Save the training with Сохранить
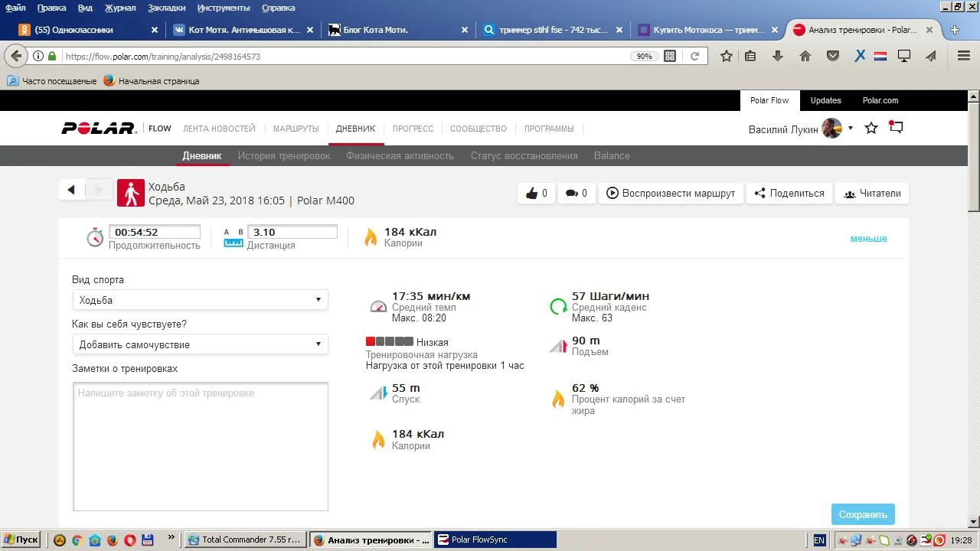This screenshot has width=980, height=551. 863,514
